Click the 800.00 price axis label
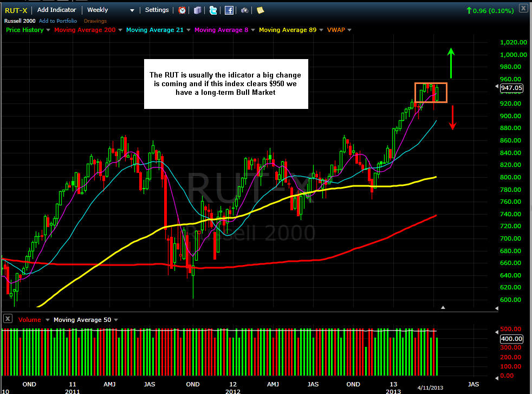 [510, 177]
